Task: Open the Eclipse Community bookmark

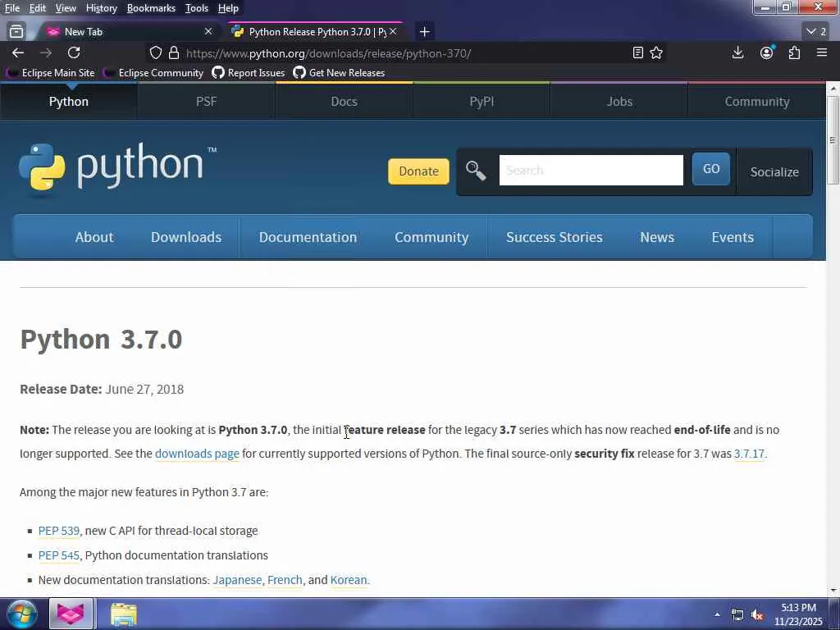Action: [153, 73]
